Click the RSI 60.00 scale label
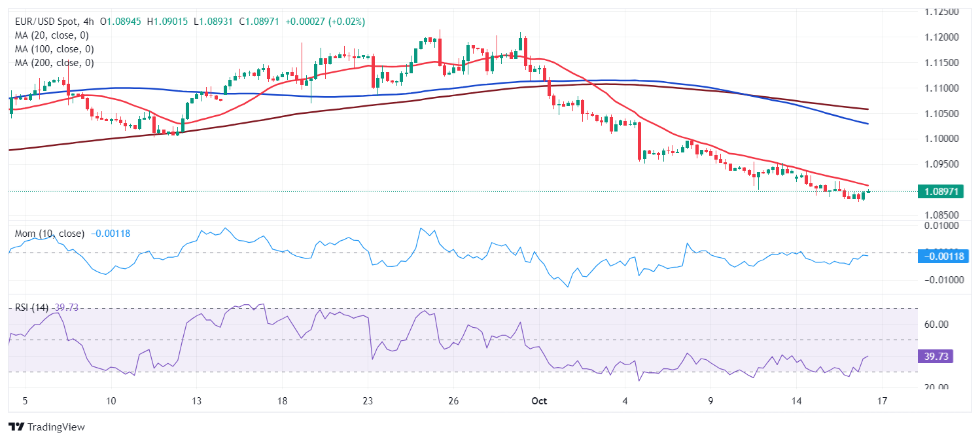Viewport: 980px width, 441px height. [937, 325]
